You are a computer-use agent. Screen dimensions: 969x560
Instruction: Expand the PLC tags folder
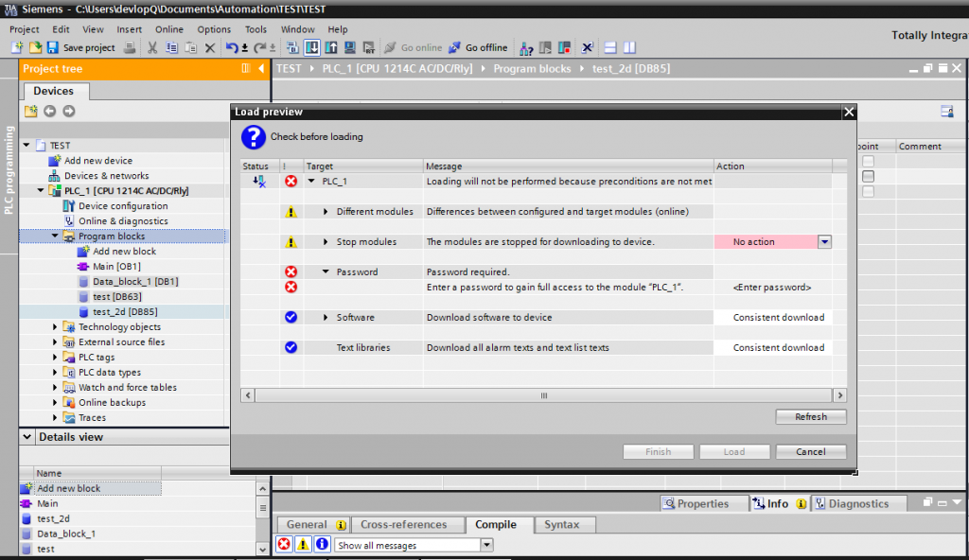(x=55, y=358)
